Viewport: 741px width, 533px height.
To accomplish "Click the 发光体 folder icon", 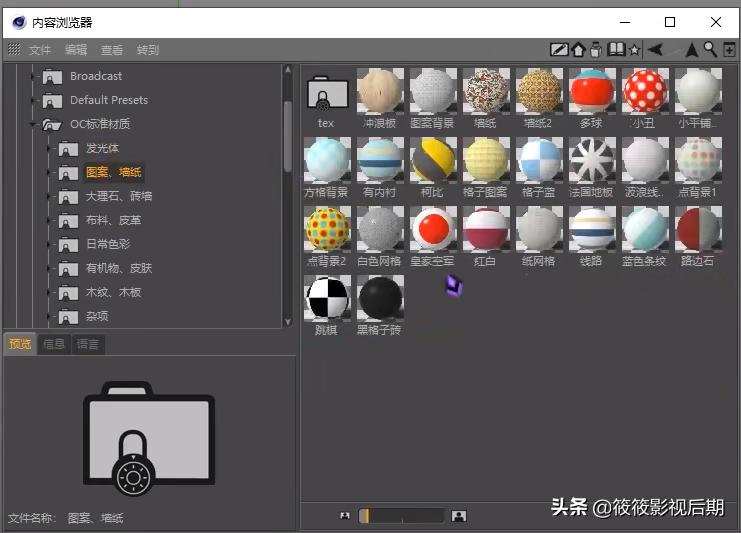I will click(68, 149).
